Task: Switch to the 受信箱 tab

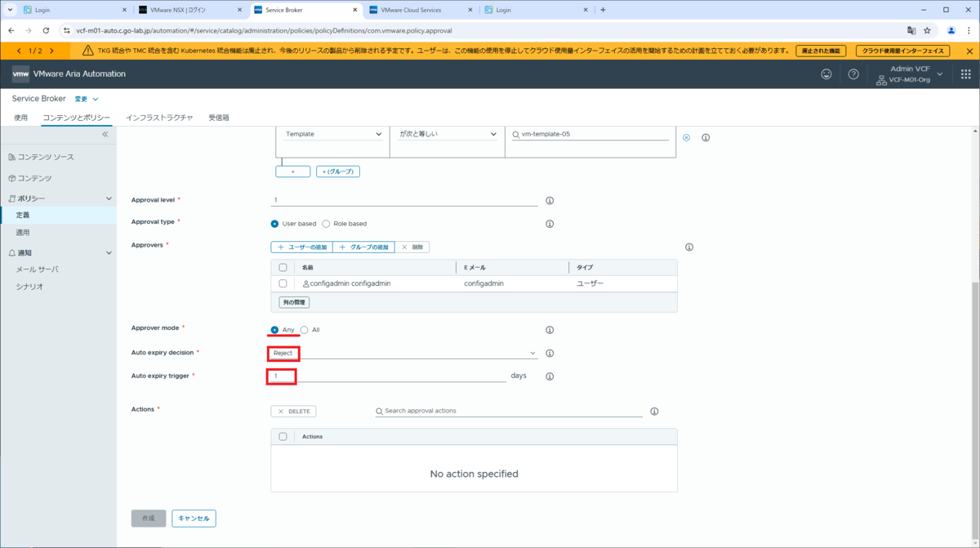Action: tap(219, 118)
